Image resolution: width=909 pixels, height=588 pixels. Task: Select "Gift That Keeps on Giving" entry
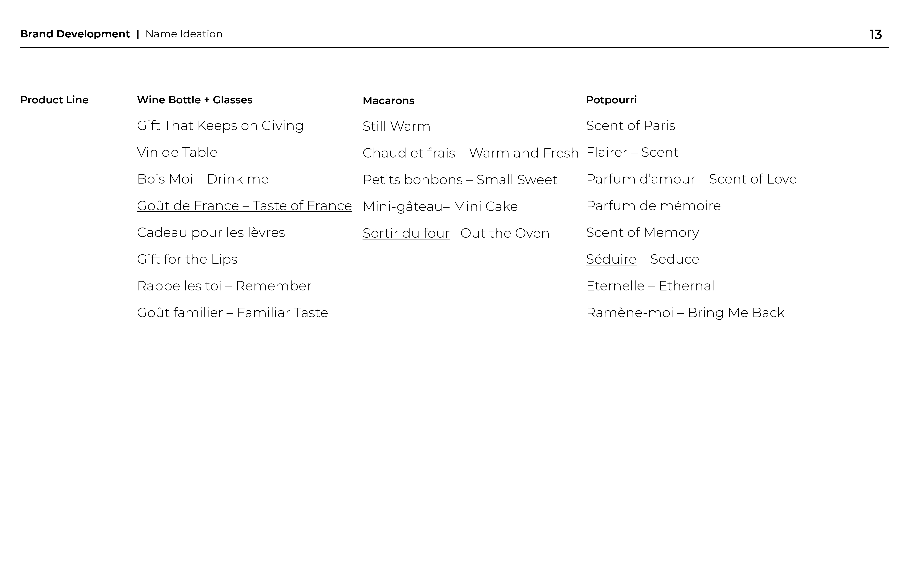(x=220, y=126)
